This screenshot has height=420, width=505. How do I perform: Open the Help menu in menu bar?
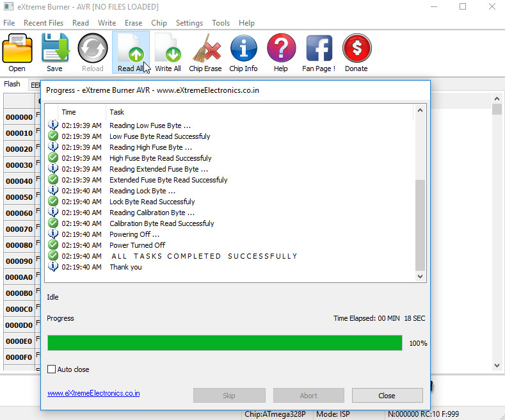pos(246,23)
